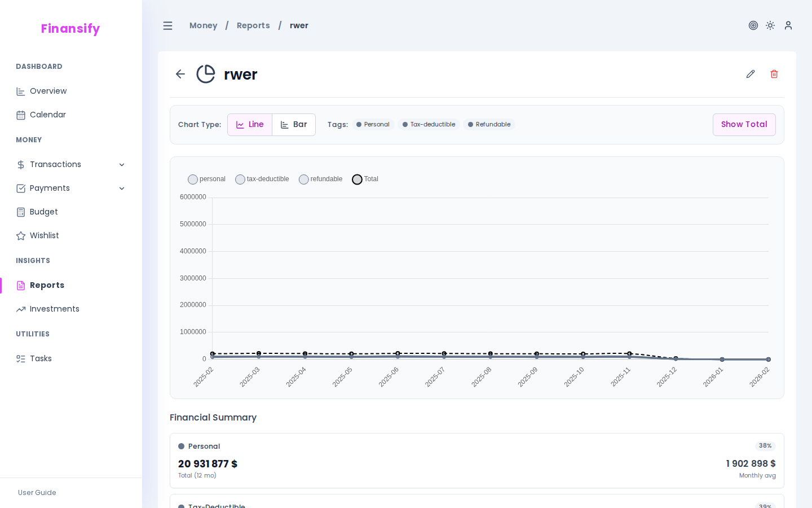Screen dimensions: 812x508
Task: Click the target icon in header
Action: (x=753, y=25)
